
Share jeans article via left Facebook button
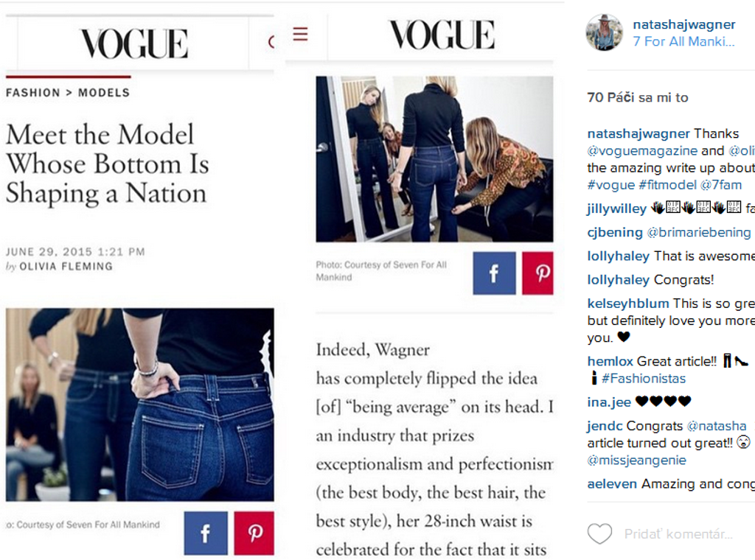pyautogui.click(x=206, y=533)
